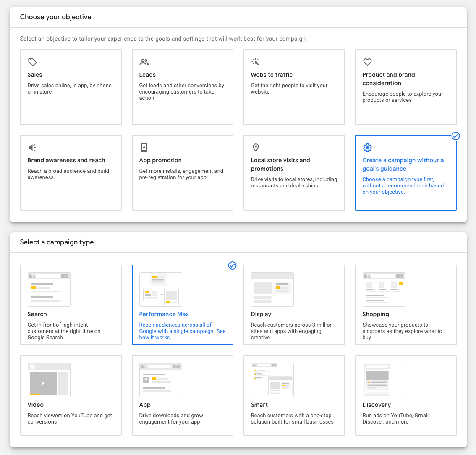Click the Sales price-tag icon
Viewport: 476px width, 455px height.
click(32, 62)
